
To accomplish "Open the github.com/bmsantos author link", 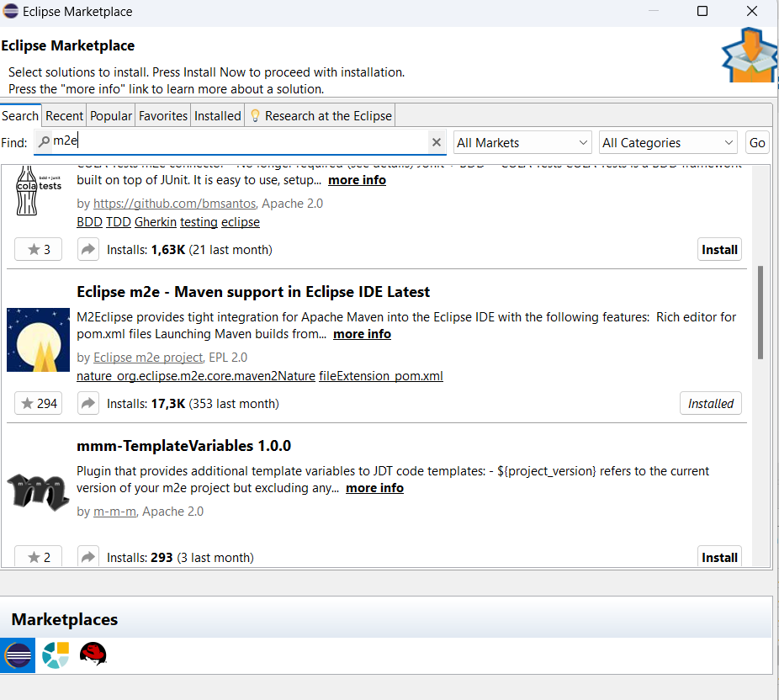I will point(174,204).
